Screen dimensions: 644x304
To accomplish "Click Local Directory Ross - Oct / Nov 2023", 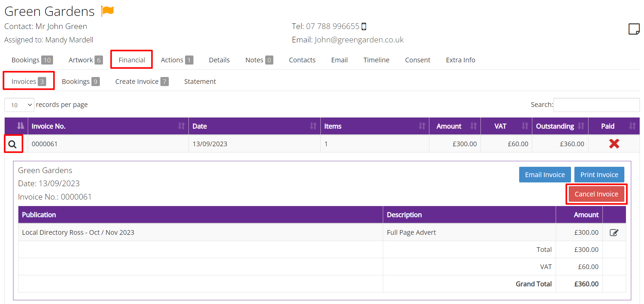I will pyautogui.click(x=78, y=233).
